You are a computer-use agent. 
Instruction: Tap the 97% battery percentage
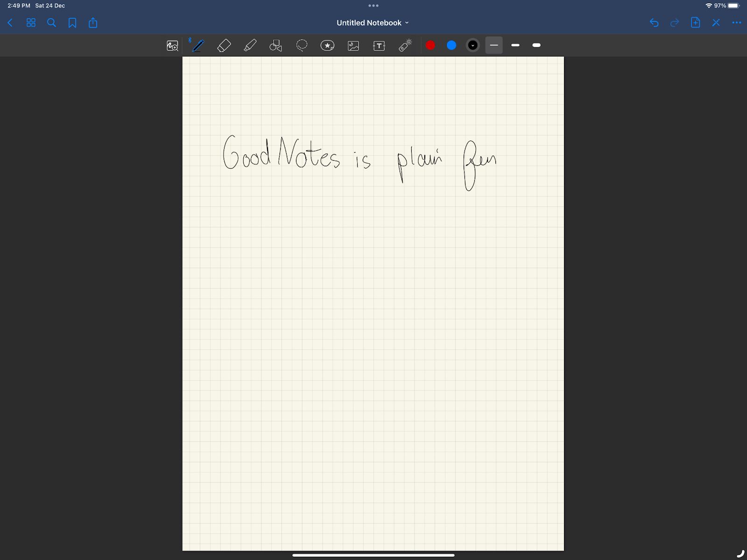[x=720, y=6]
